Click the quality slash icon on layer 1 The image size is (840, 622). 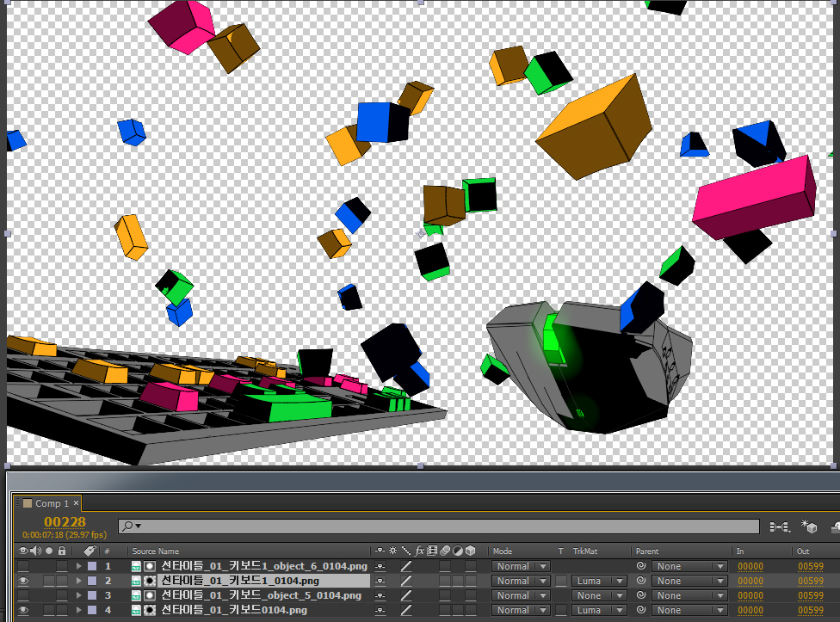(406, 566)
